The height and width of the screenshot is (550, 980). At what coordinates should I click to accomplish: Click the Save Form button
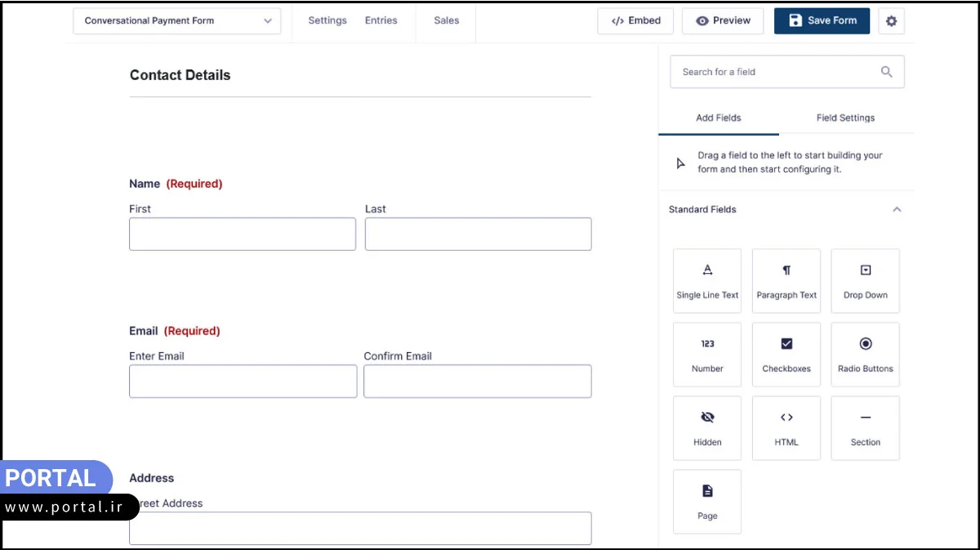pyautogui.click(x=822, y=21)
